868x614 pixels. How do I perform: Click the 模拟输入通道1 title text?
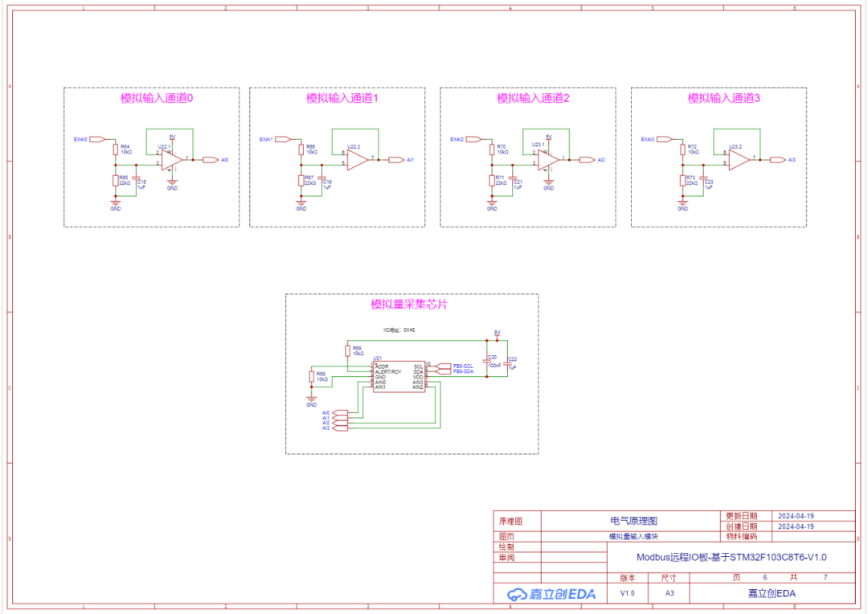click(x=342, y=99)
